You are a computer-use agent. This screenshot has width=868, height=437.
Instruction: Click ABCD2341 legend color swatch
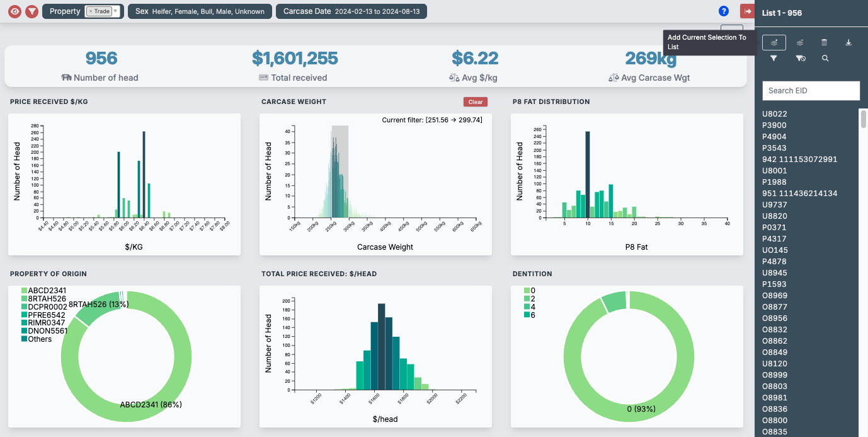click(x=24, y=291)
